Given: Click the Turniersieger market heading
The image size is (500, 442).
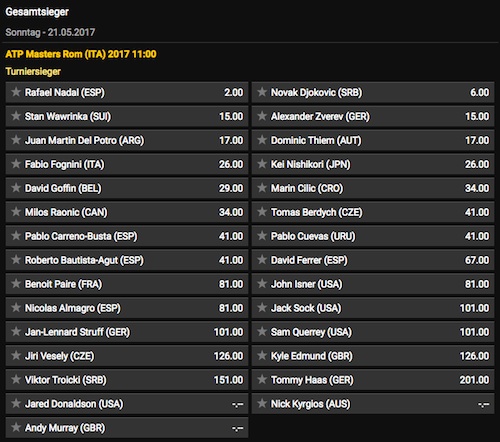Looking at the screenshot, I should click(x=33, y=71).
